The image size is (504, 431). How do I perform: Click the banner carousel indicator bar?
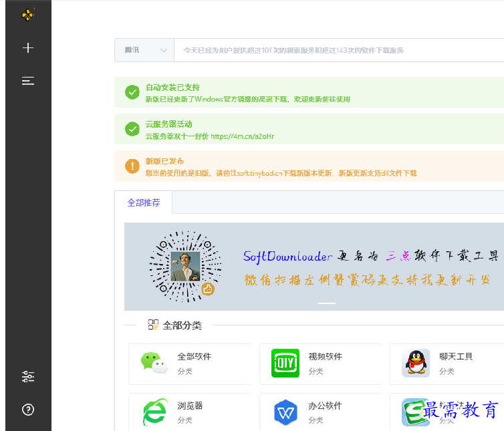[327, 303]
